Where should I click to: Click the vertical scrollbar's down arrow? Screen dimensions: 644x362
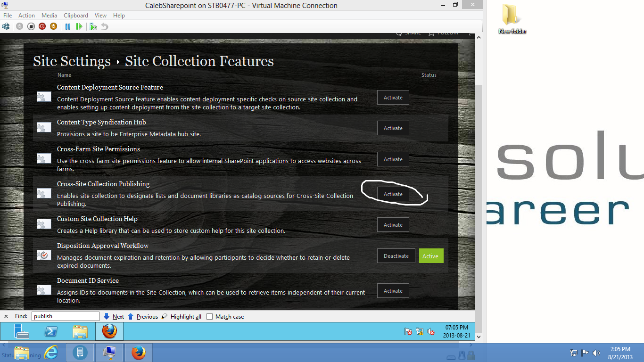coord(479,337)
